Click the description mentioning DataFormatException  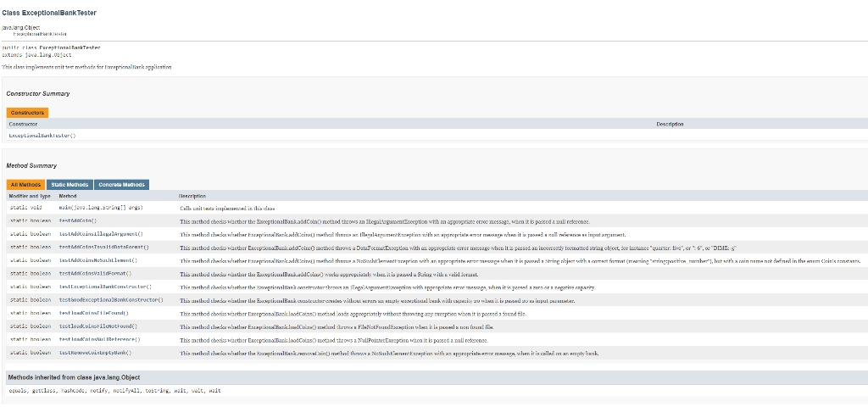tap(459, 248)
